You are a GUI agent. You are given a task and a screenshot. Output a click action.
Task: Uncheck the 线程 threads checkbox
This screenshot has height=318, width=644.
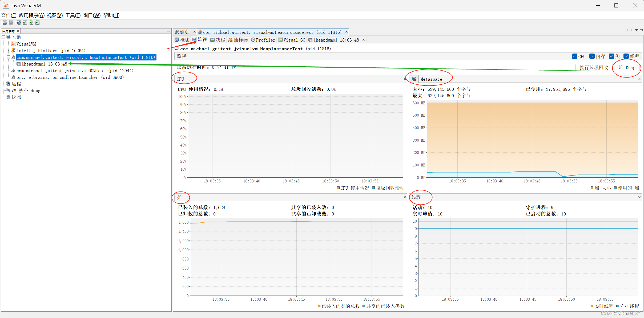[626, 56]
